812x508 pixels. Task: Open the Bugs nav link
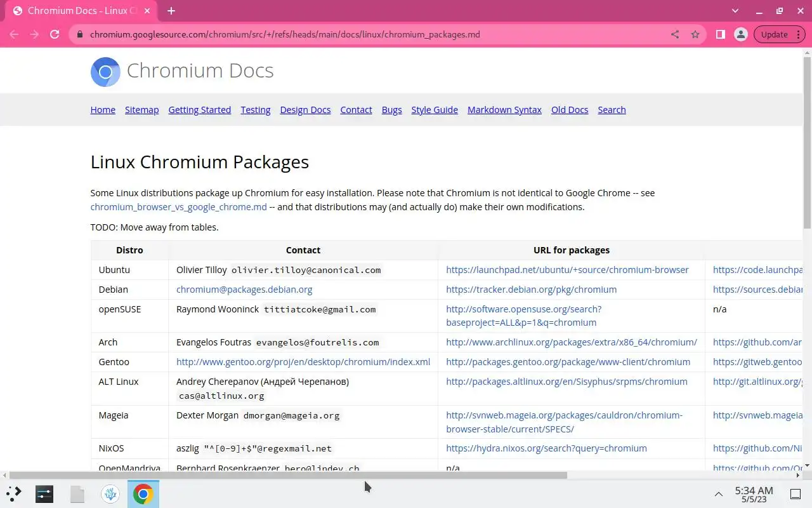[391, 110]
